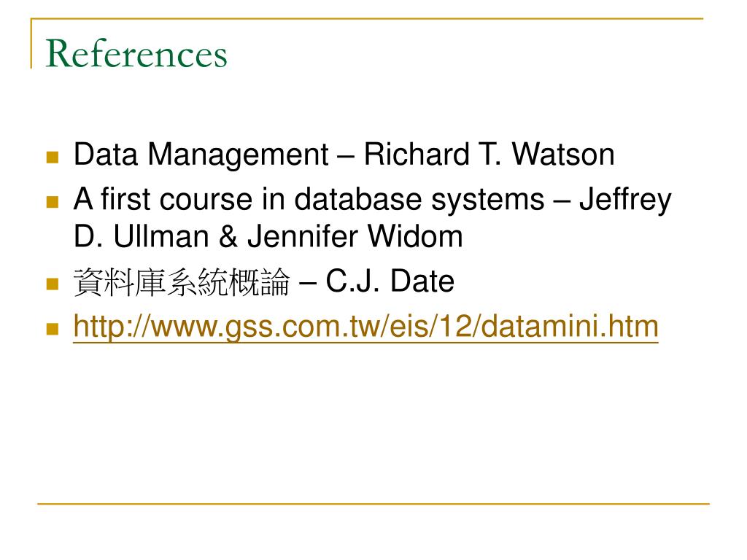747x560 pixels.
Task: Click the "References" slide title
Action: coord(136,55)
